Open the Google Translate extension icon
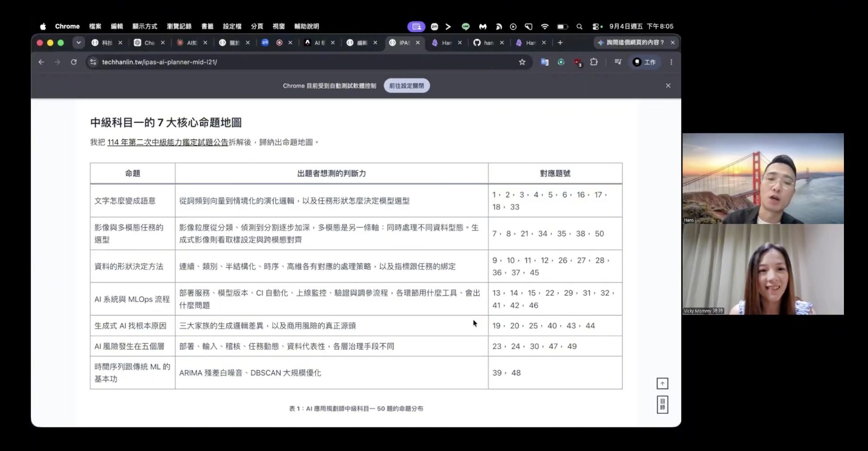The width and height of the screenshot is (868, 451). (x=545, y=62)
